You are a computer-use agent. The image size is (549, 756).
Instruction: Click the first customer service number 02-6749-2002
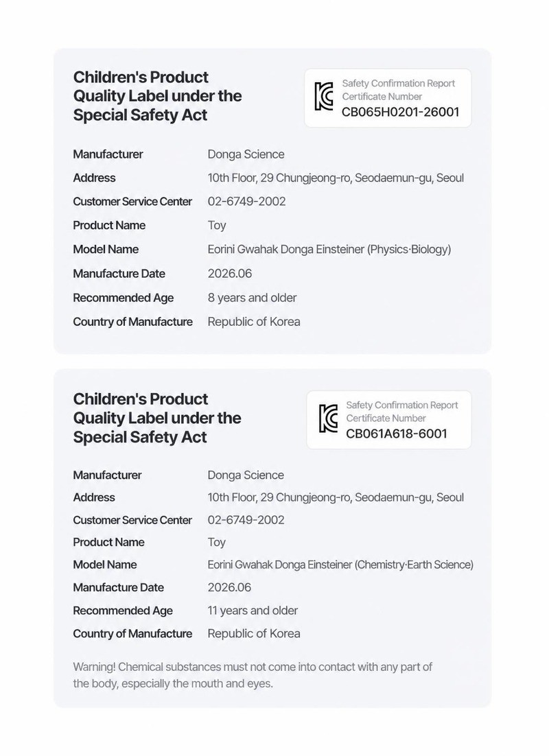click(246, 201)
